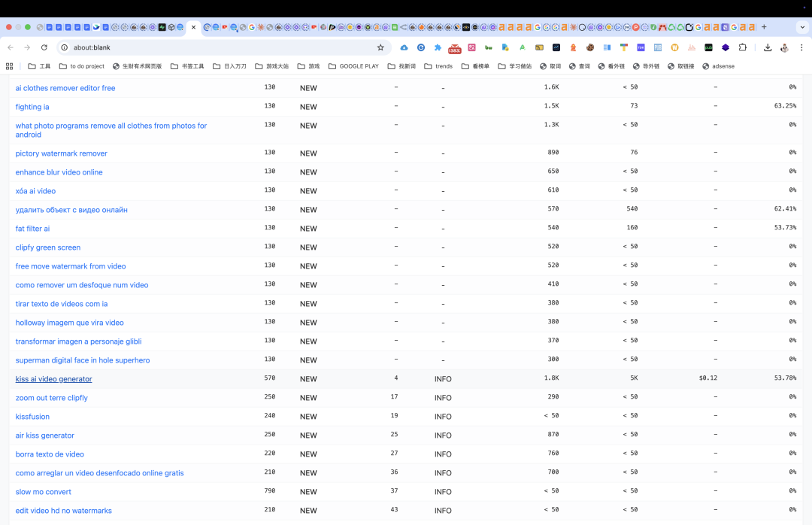Click the colorful T extension icon
Image resolution: width=812 pixels, height=525 pixels.
click(624, 47)
